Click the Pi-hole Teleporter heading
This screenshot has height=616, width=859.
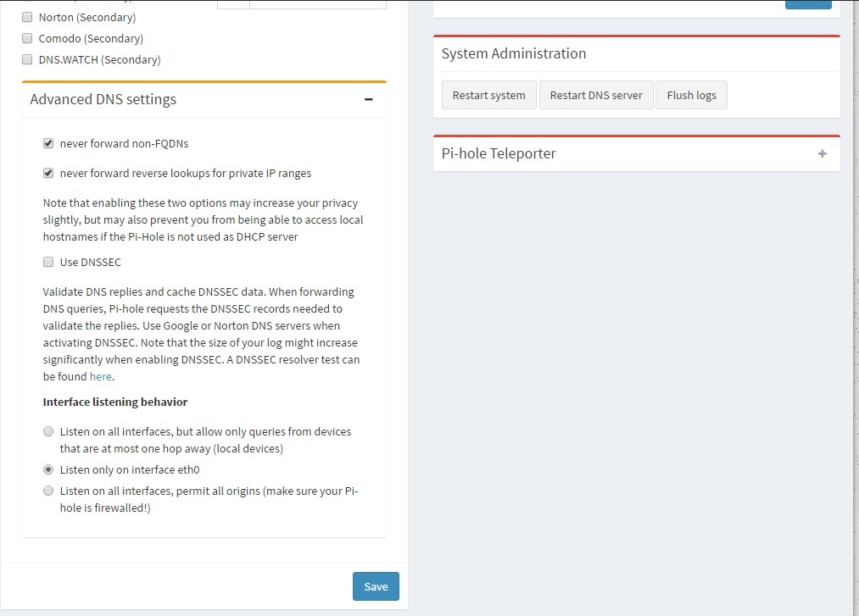(499, 153)
